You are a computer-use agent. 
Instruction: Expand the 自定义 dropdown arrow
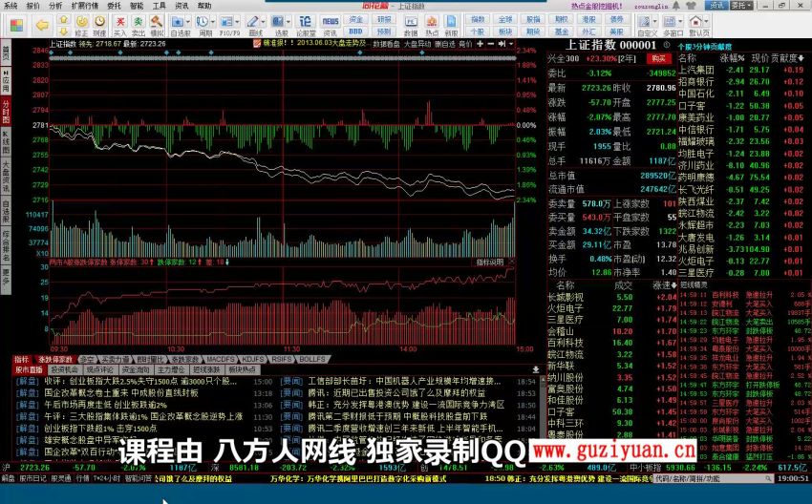(655, 22)
